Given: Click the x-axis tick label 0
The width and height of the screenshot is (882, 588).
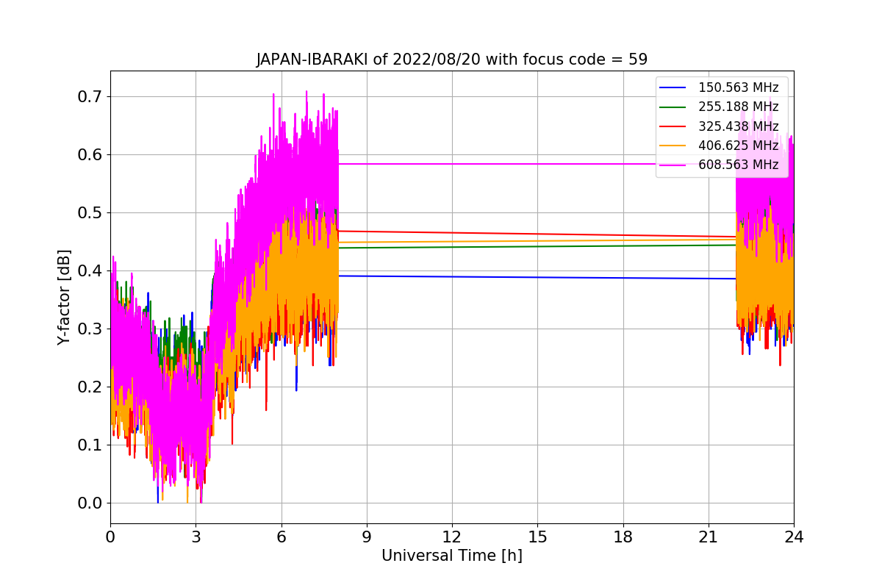Looking at the screenshot, I should point(110,537).
